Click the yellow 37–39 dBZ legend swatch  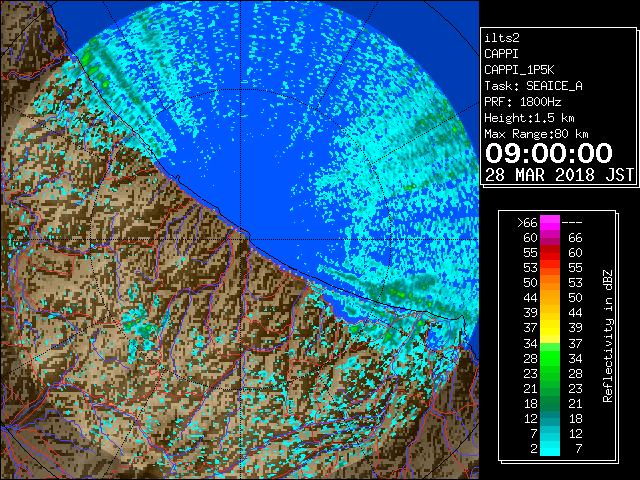550,328
